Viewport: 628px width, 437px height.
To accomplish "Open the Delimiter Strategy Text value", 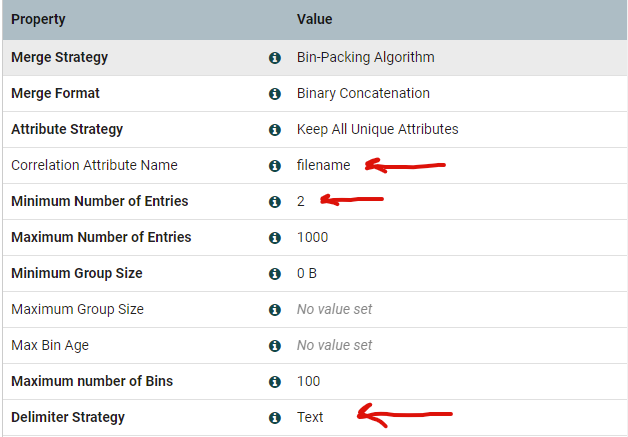I will click(310, 418).
